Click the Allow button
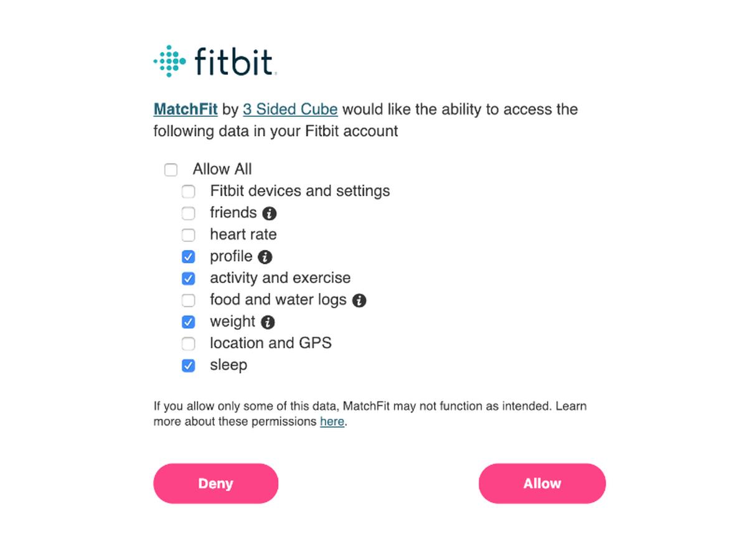 (542, 483)
